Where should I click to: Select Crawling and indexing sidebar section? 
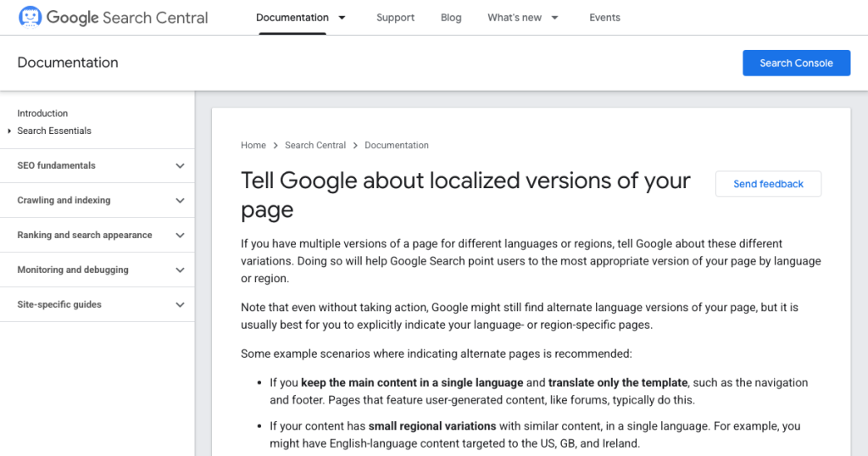click(x=64, y=200)
